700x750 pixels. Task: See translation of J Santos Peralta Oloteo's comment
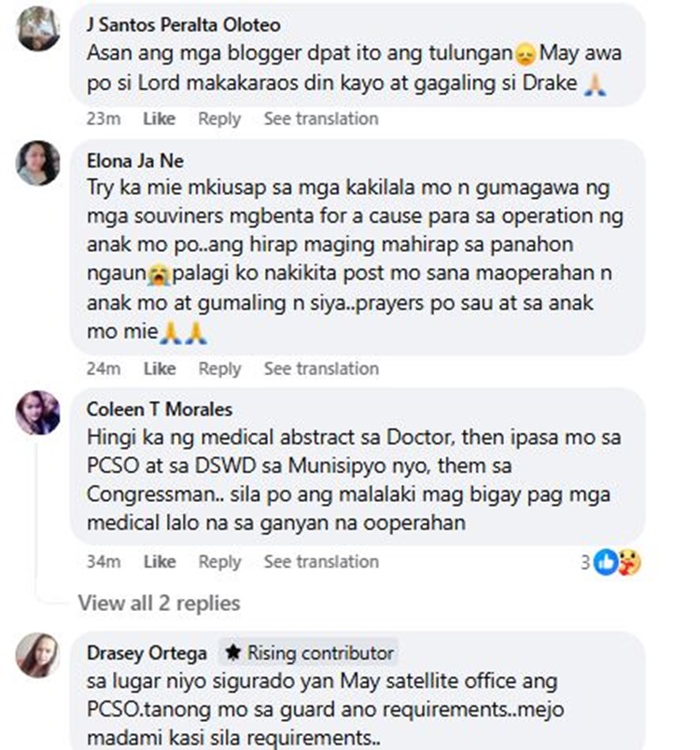pyautogui.click(x=321, y=118)
